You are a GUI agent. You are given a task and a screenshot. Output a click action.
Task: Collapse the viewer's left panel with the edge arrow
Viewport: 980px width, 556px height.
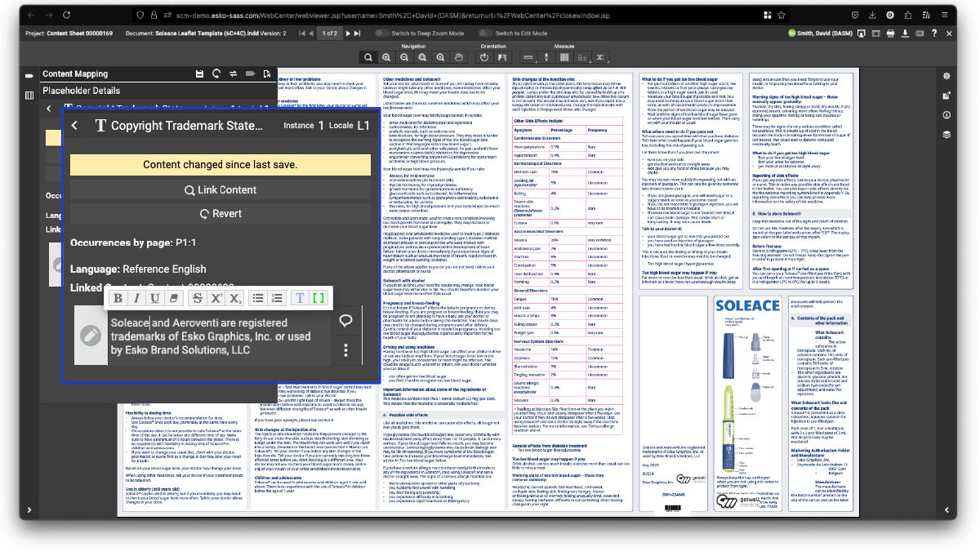pos(29,511)
